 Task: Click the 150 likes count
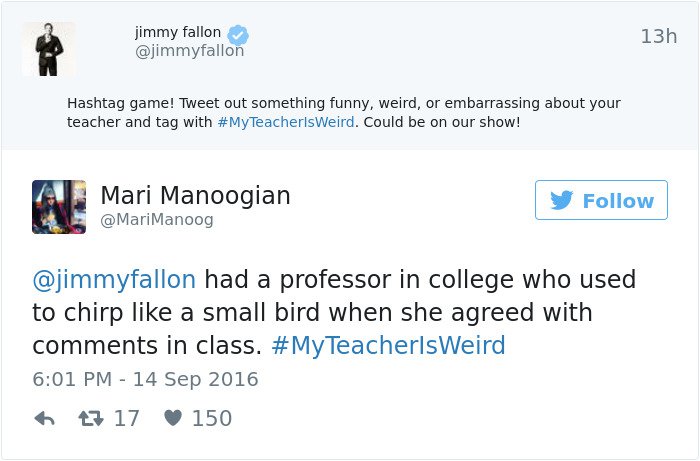(x=211, y=419)
